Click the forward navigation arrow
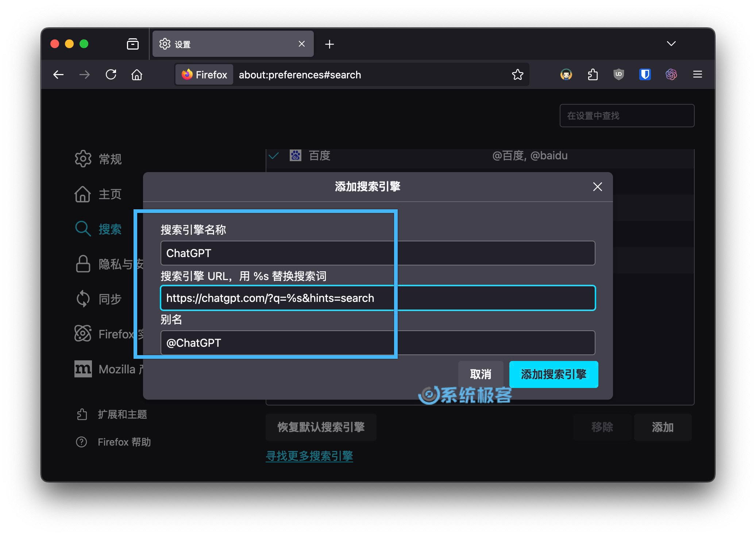The width and height of the screenshot is (756, 536). click(x=85, y=75)
